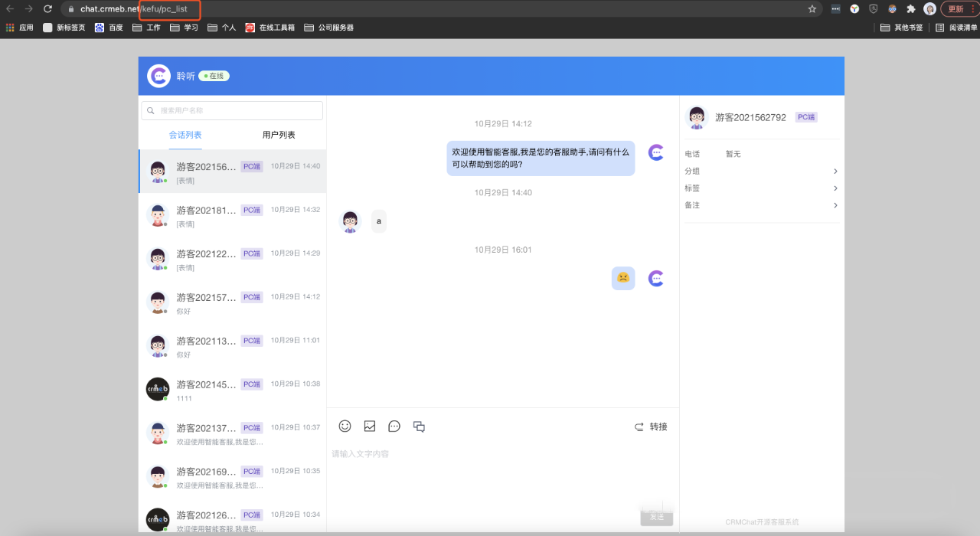Expand the 标签 tags row
Viewport: 980px width, 536px height.
click(761, 188)
